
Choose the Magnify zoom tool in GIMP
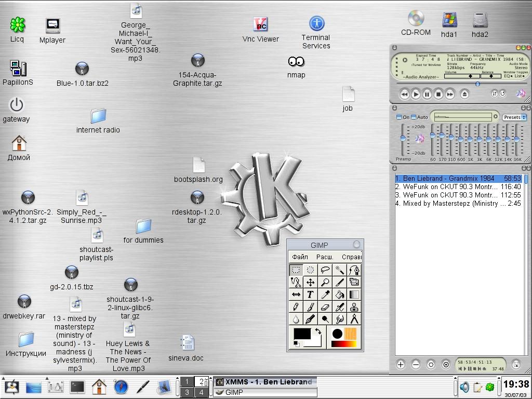325,282
